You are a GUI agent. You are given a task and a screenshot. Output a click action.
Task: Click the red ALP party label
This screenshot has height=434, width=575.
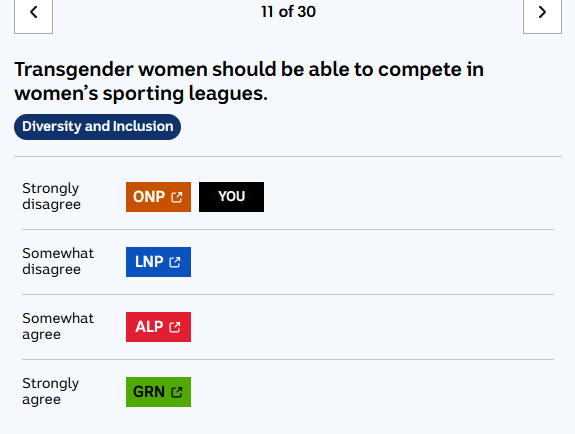coord(158,327)
